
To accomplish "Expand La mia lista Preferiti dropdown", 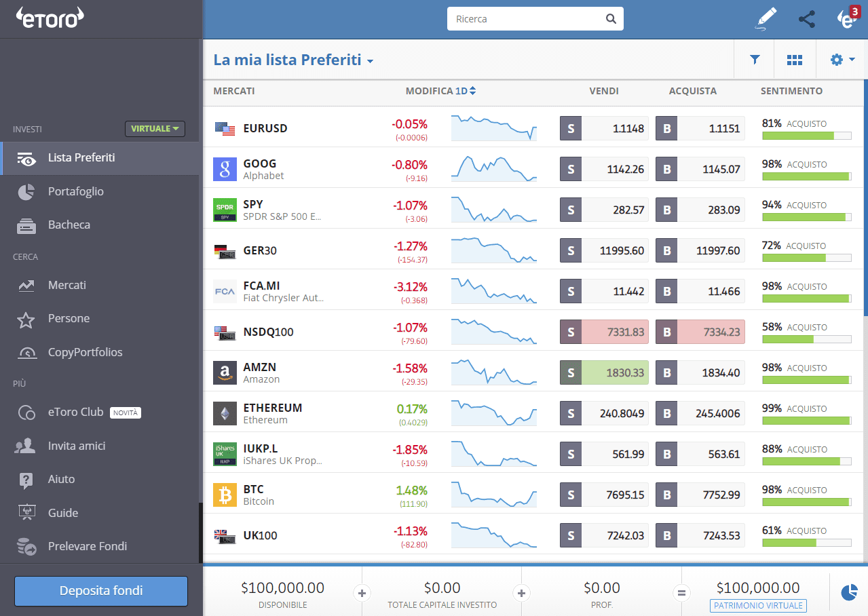I will (293, 60).
